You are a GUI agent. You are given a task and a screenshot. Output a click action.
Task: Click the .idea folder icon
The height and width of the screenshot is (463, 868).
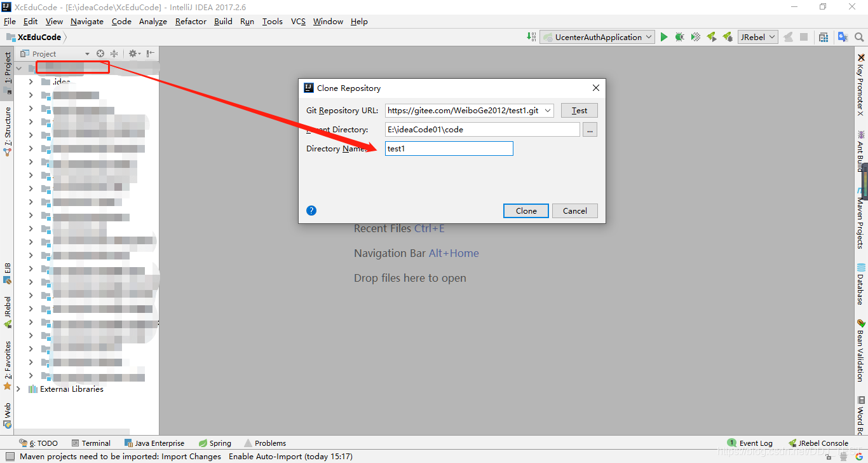(45, 81)
